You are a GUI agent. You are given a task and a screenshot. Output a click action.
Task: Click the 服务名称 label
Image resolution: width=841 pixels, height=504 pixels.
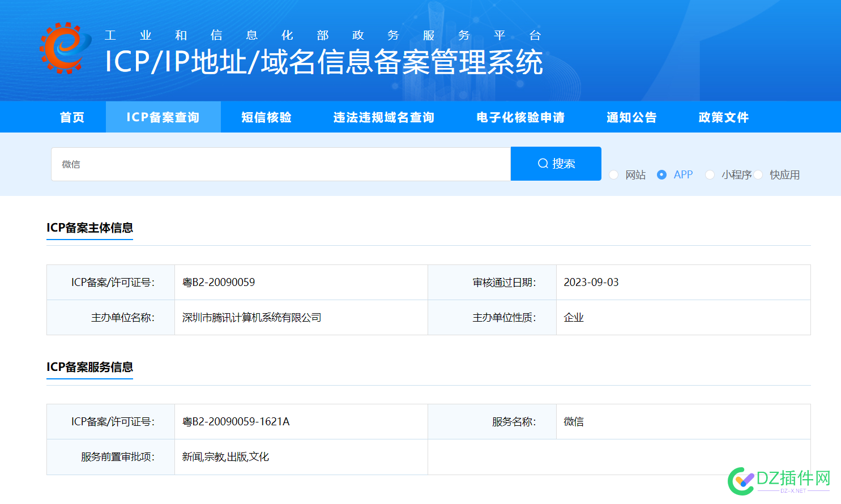(514, 422)
